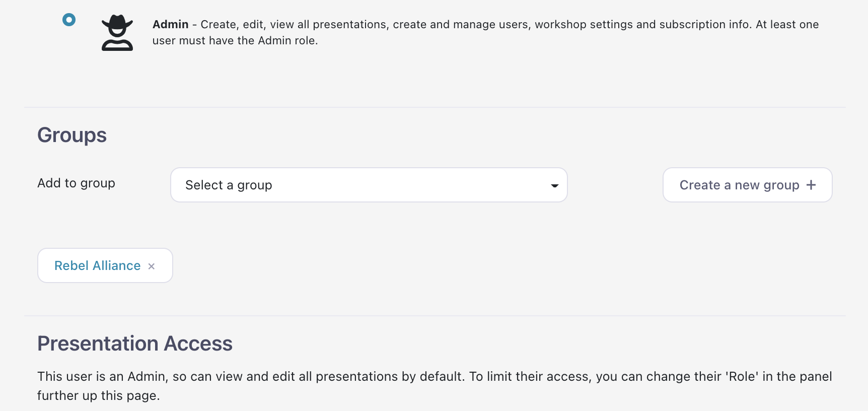Click the divider line above Groups
The height and width of the screenshot is (411, 868).
[435, 107]
